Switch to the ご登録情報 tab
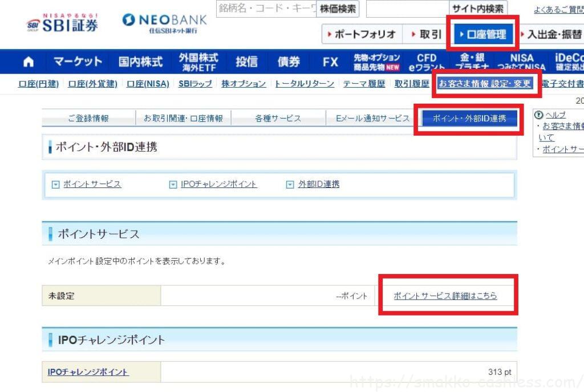Screen dimensions: 584x392 click(88, 119)
